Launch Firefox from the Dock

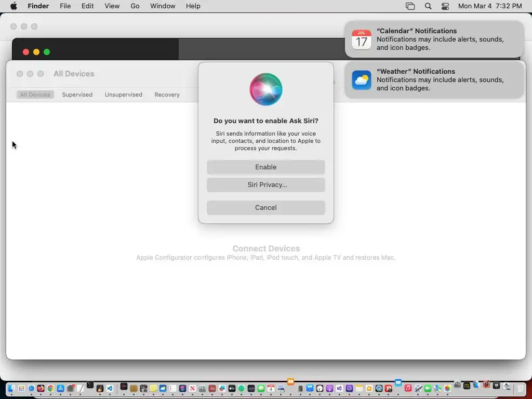point(41,389)
